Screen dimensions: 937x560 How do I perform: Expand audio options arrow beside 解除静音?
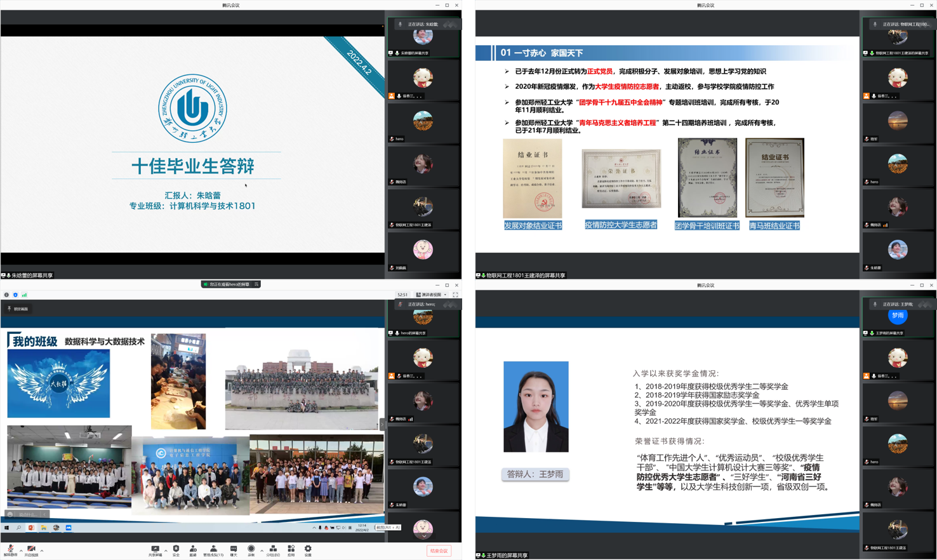[x=21, y=550]
